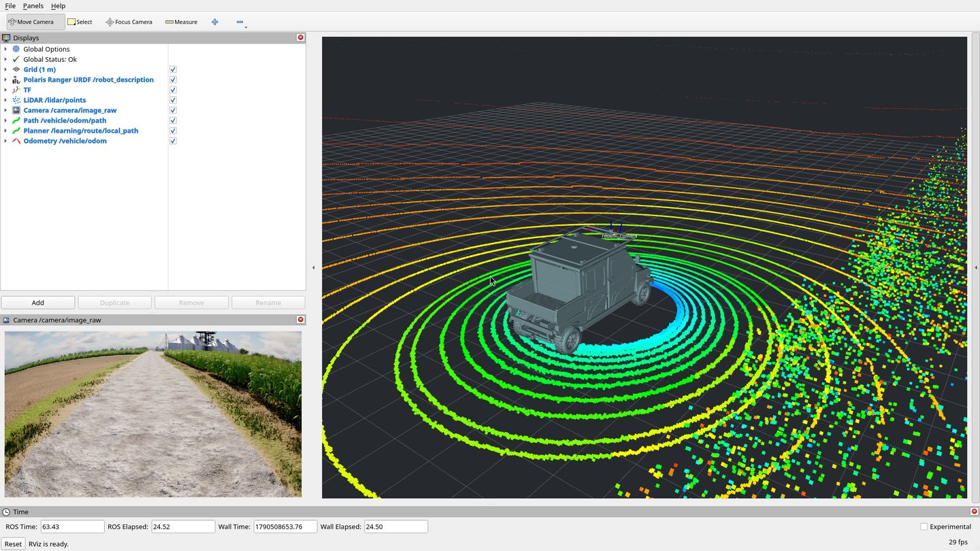Select the Global Status: Ok text
The width and height of the screenshot is (980, 551).
[x=50, y=59]
